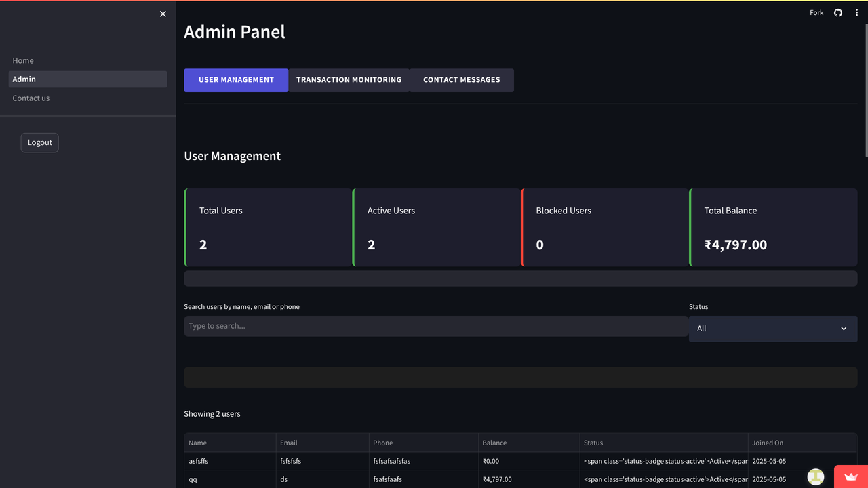Click the Phone column header
Image resolution: width=868 pixels, height=488 pixels.
423,443
